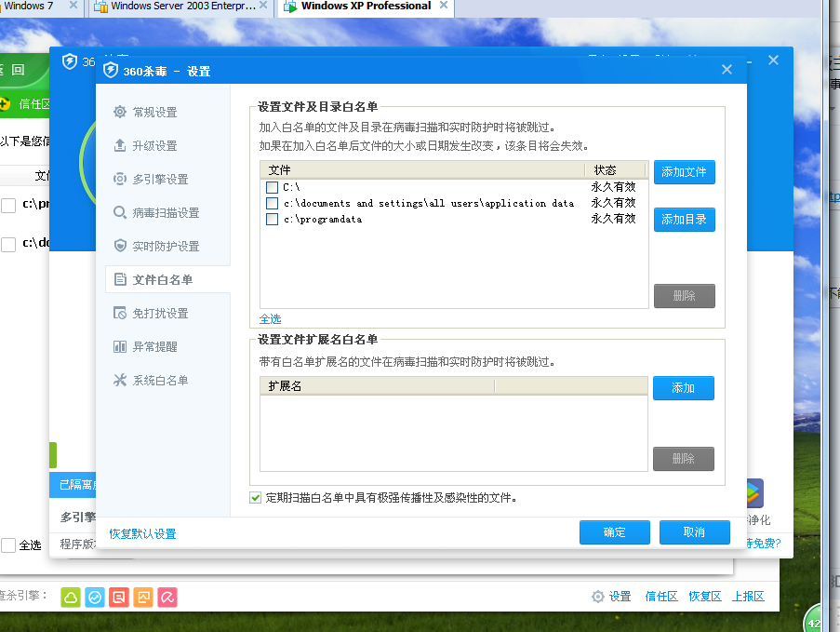The width and height of the screenshot is (840, 632).
Task: Open 恢复区 link at bottom bar
Action: pyautogui.click(x=704, y=596)
